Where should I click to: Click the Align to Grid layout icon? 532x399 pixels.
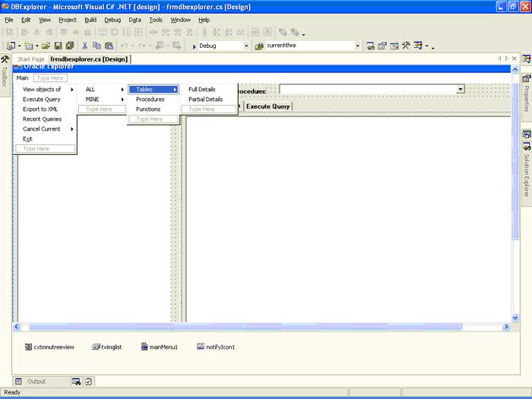[x=9, y=32]
